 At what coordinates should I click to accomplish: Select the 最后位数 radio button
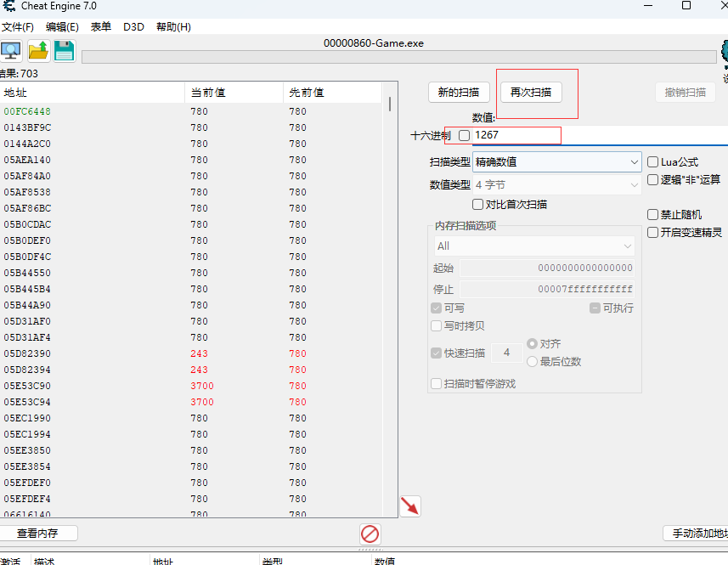[x=532, y=361]
